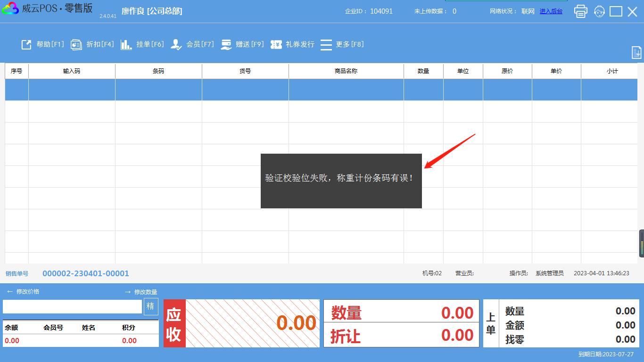Click the 修改价格 left arrow option

23,292
